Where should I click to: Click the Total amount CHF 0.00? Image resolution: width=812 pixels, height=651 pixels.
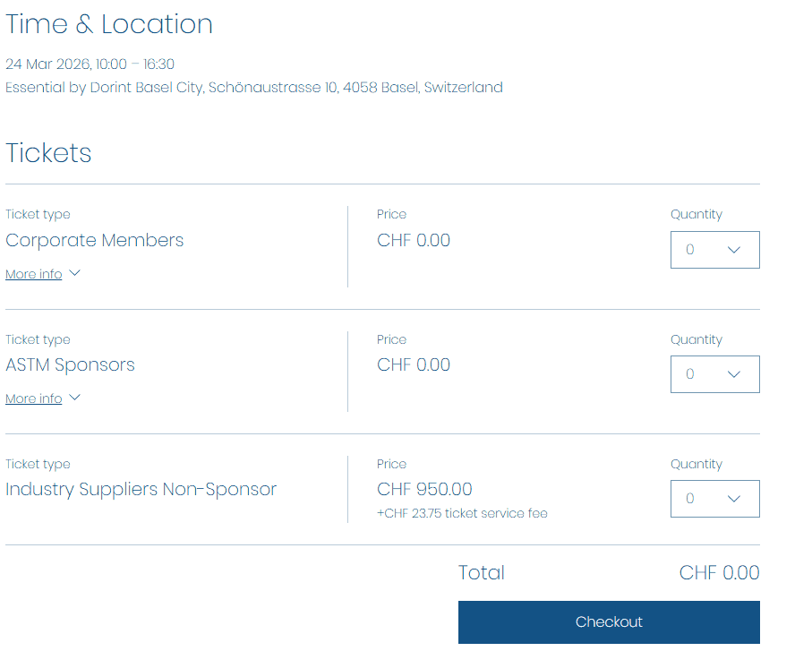(719, 573)
